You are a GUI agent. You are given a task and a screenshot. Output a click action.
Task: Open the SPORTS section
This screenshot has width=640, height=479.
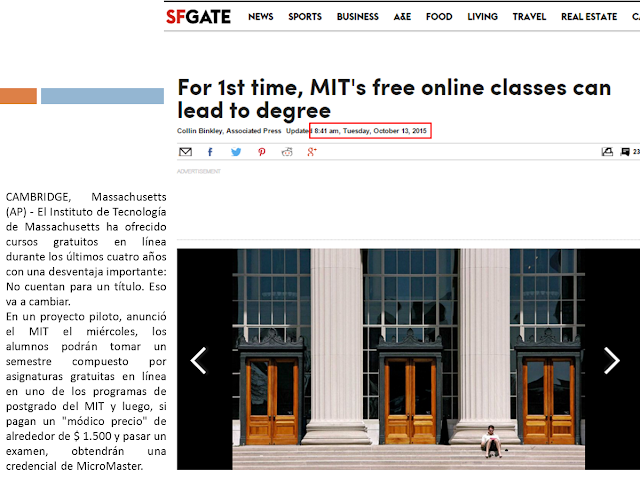point(305,17)
